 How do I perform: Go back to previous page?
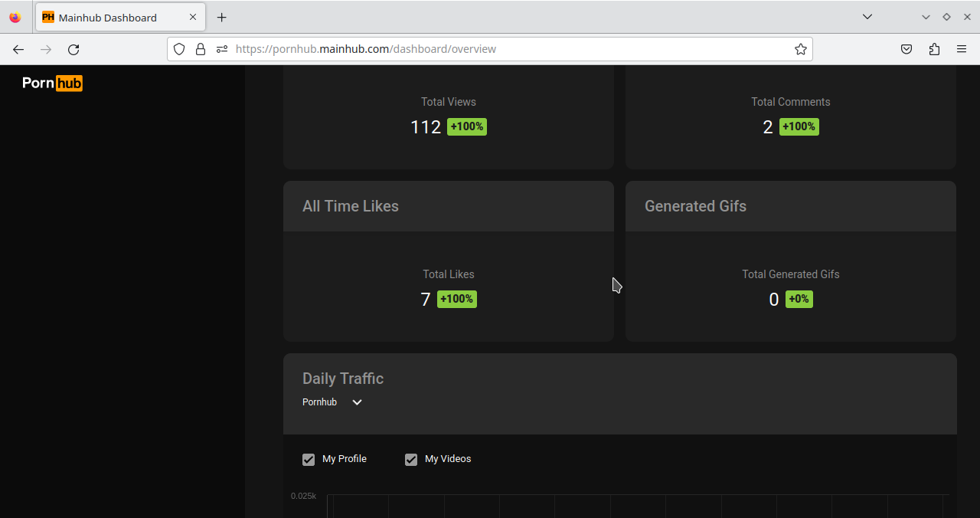18,49
